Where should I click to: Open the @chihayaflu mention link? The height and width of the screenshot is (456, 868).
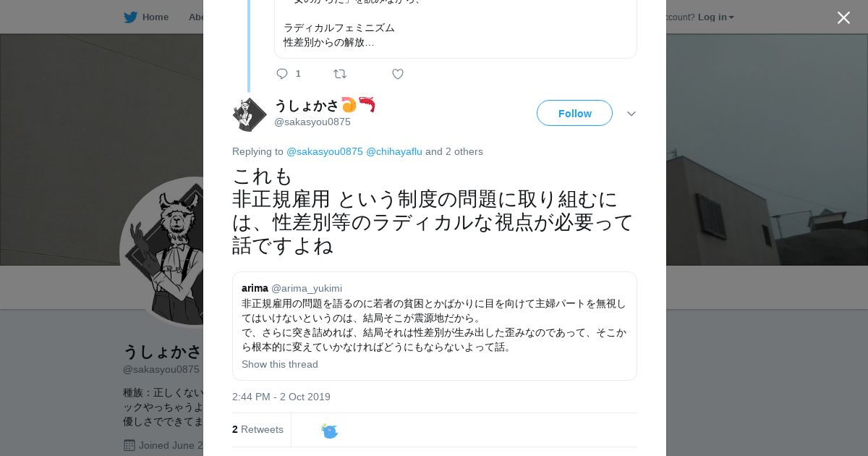(x=394, y=151)
